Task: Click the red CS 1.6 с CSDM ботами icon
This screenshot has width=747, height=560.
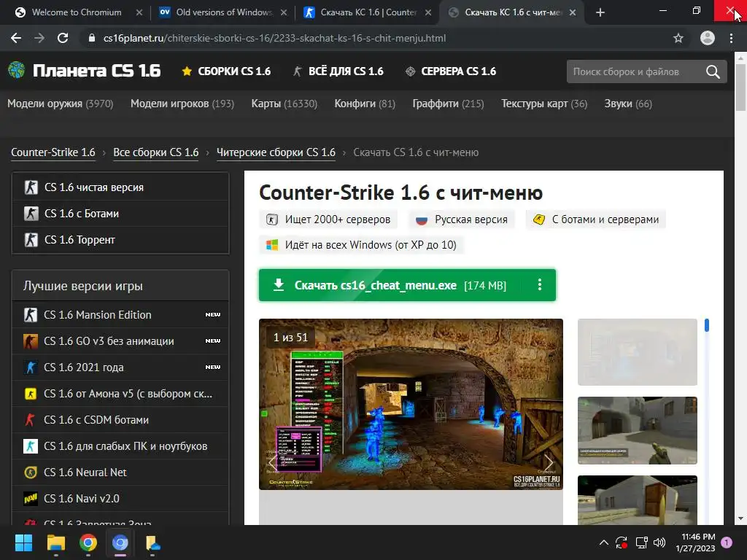Action: click(31, 419)
